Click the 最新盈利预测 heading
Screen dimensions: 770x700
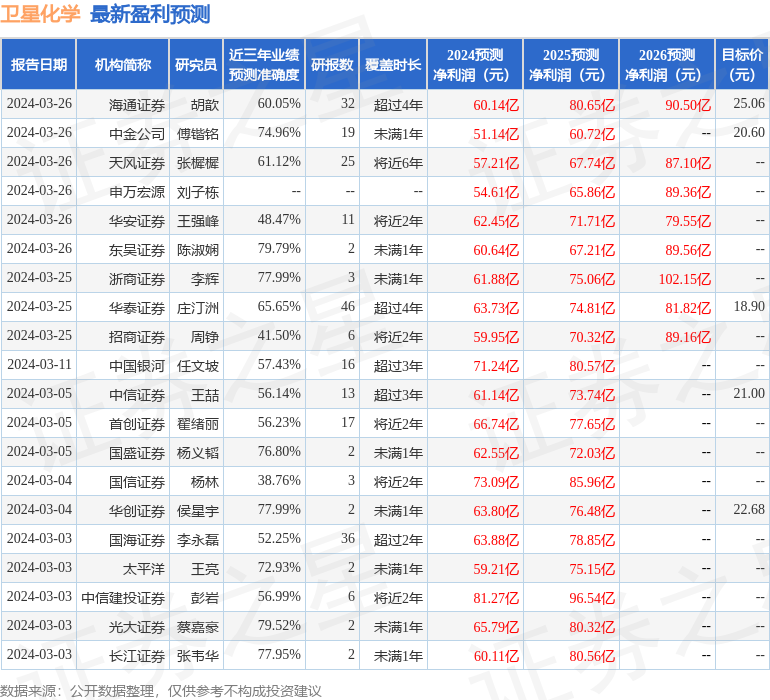[x=150, y=14]
